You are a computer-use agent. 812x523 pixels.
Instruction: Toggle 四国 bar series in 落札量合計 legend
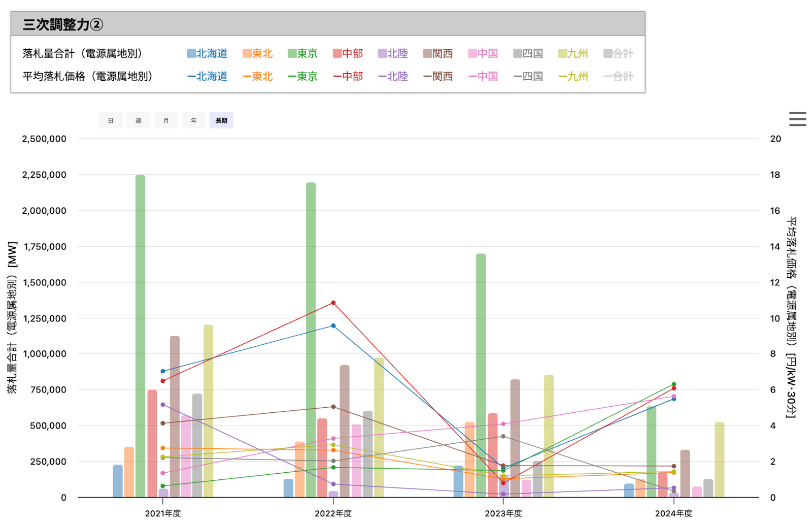[528, 53]
